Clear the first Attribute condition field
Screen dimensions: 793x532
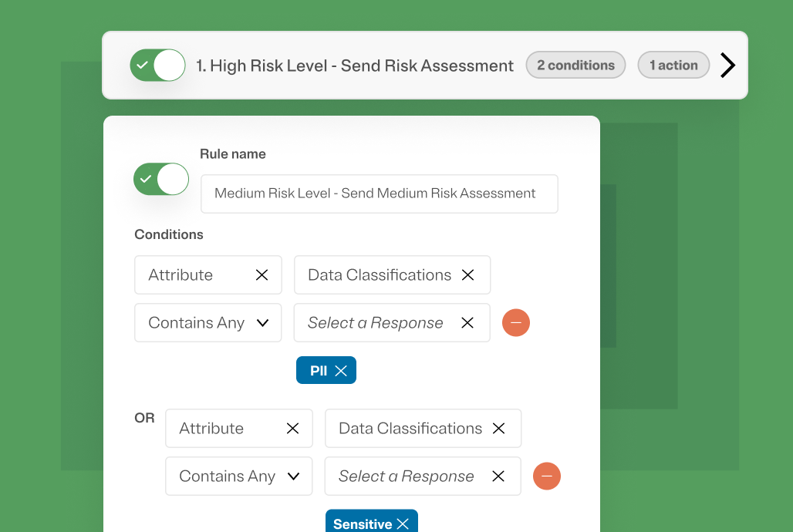(x=262, y=274)
